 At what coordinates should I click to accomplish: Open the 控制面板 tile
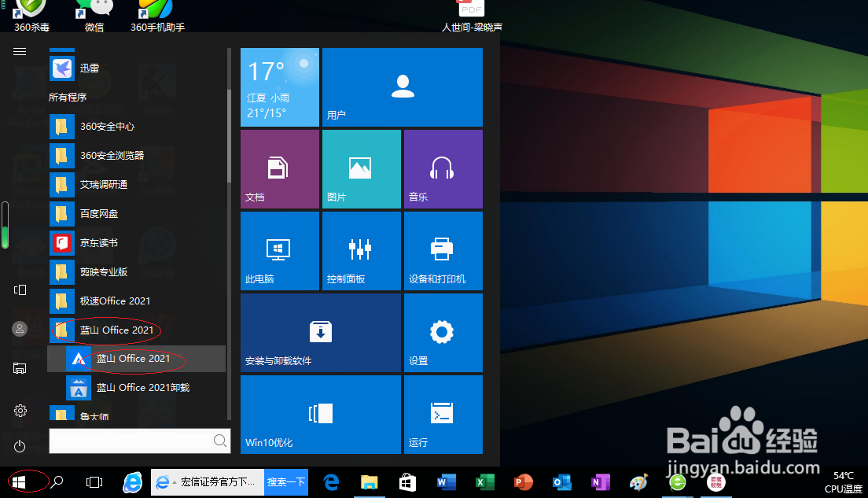(362, 251)
